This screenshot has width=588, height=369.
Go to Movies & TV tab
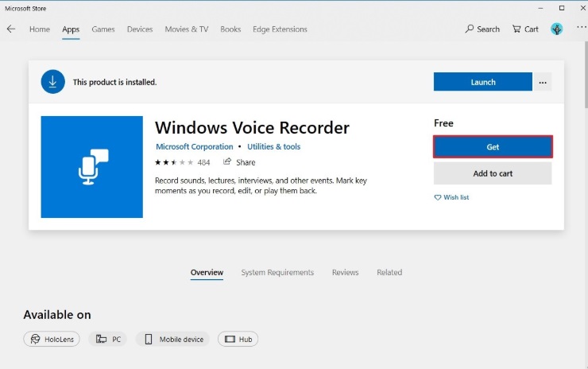coord(187,29)
